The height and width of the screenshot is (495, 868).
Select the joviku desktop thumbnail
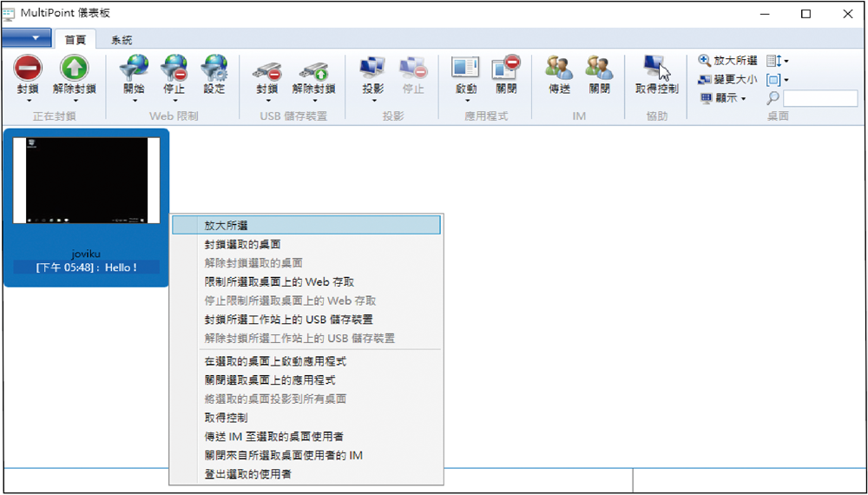click(86, 181)
